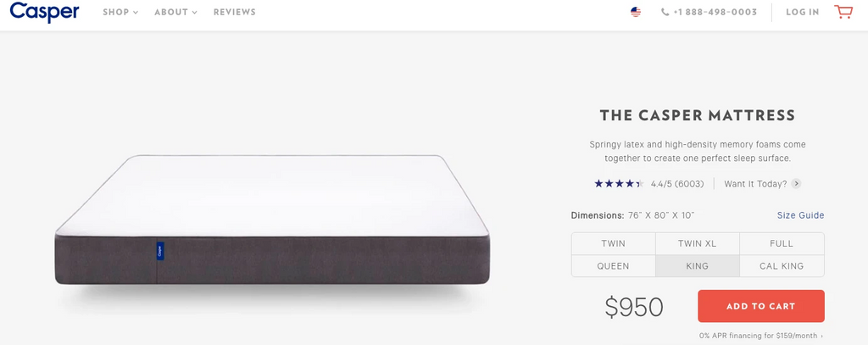Click Log In in the header

coord(802,12)
